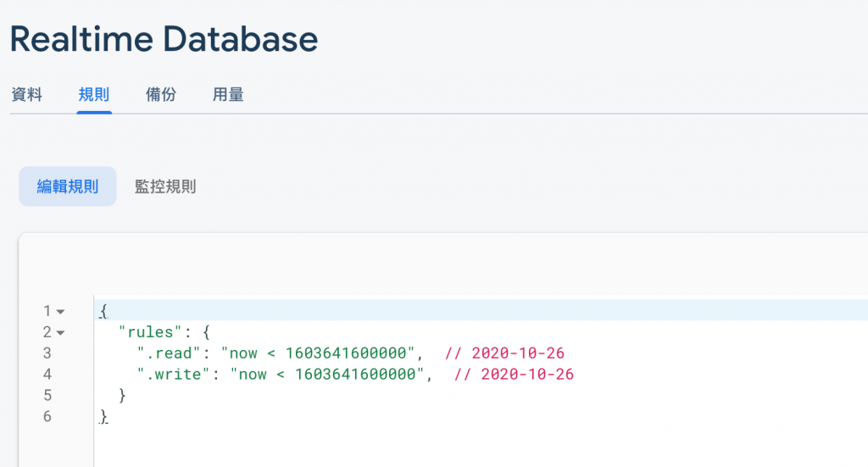The width and height of the screenshot is (868, 467).
Task: Go to the 用量 tab
Action: 228,95
